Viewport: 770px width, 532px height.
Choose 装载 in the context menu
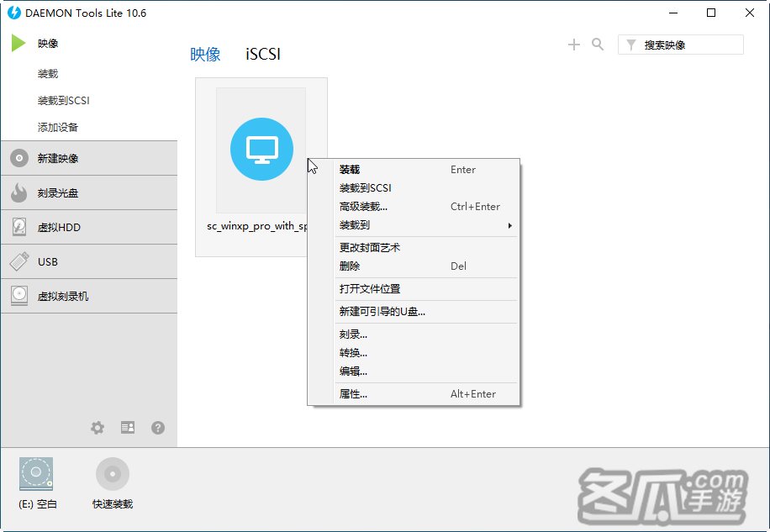click(426, 169)
